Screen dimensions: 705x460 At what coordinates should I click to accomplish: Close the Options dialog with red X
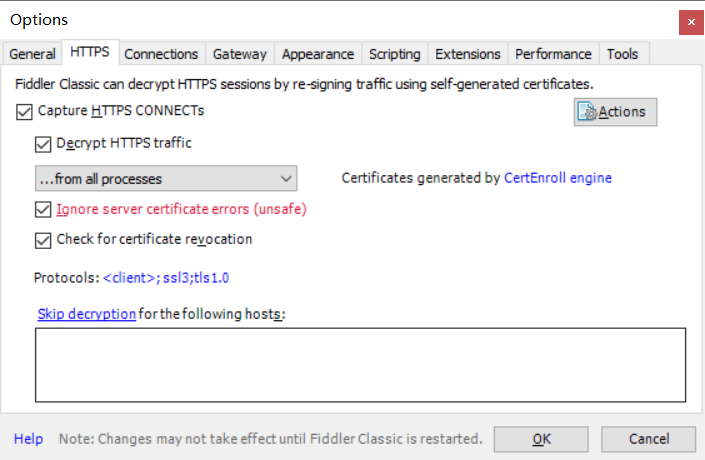(691, 22)
